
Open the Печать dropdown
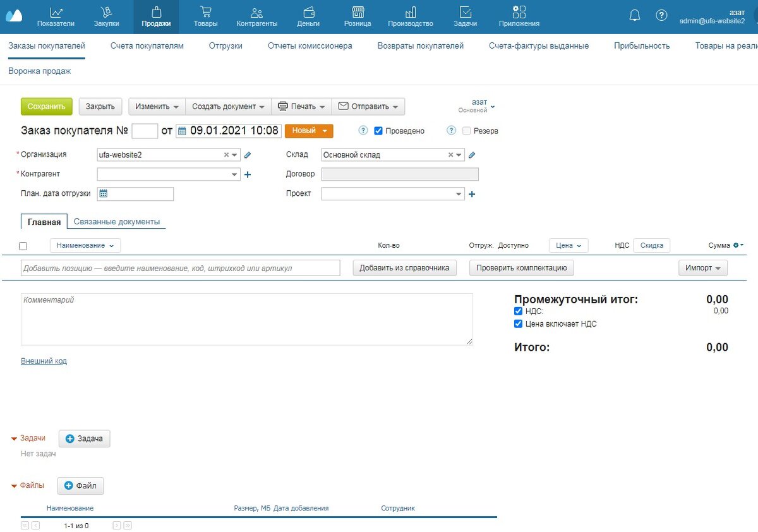click(301, 106)
